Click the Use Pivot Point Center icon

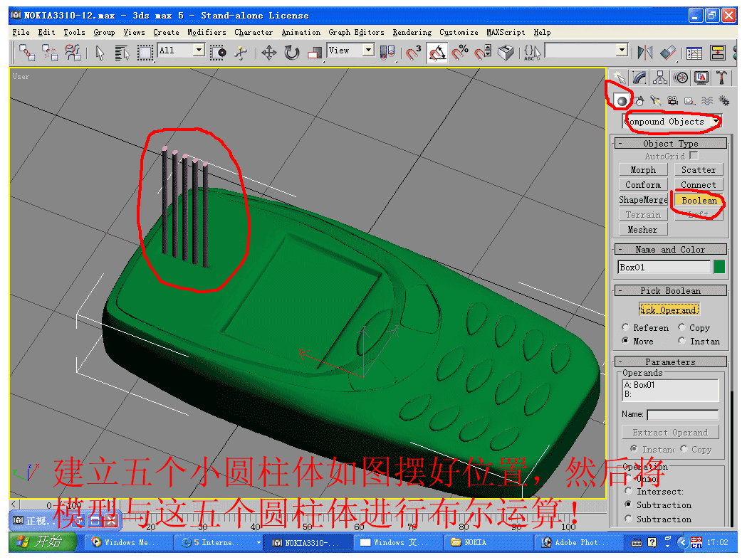tap(387, 52)
